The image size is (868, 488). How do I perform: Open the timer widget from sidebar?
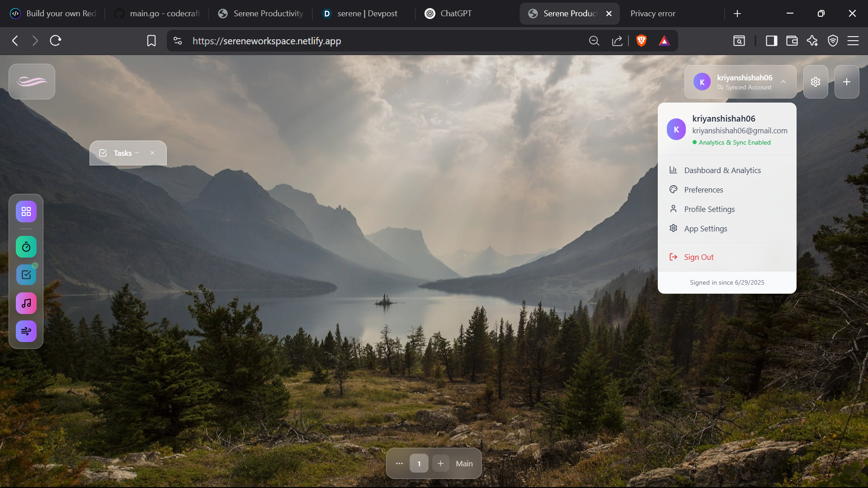point(26,247)
